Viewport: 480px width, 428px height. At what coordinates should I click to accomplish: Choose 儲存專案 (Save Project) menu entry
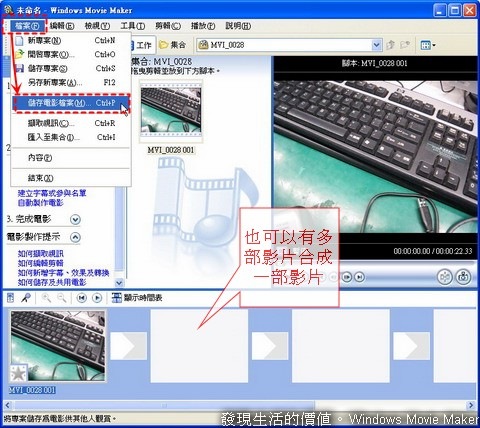pyautogui.click(x=71, y=68)
